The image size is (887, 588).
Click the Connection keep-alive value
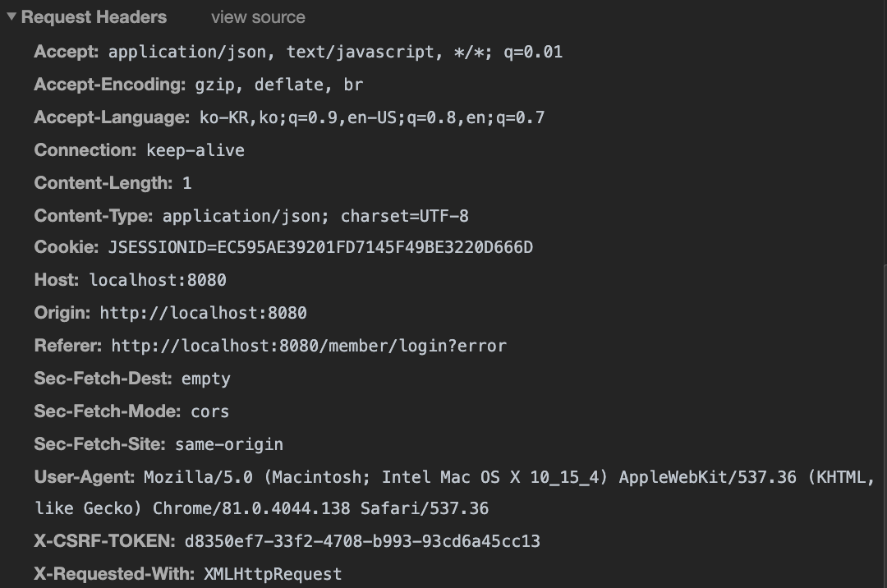pyautogui.click(x=195, y=150)
